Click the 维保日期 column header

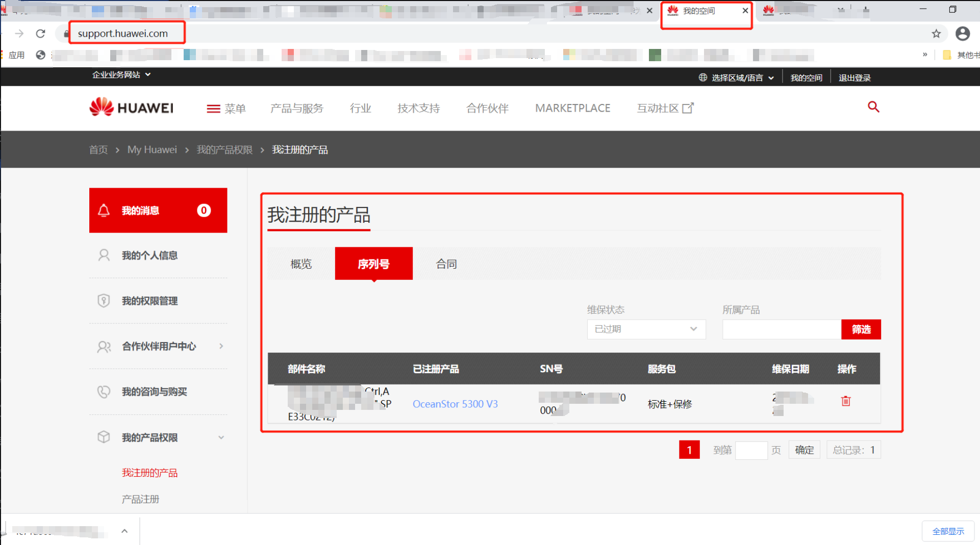(790, 369)
